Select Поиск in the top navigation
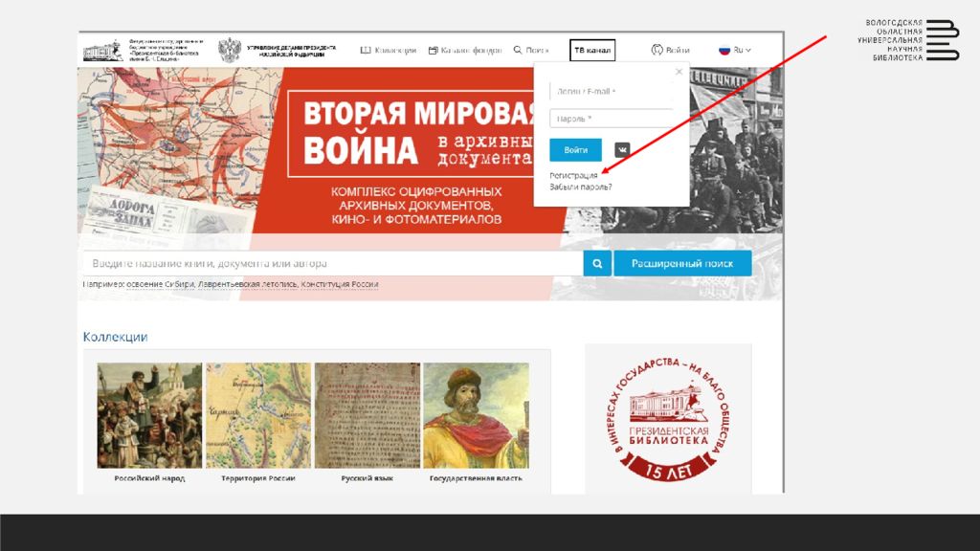This screenshot has width=980, height=551. (531, 50)
